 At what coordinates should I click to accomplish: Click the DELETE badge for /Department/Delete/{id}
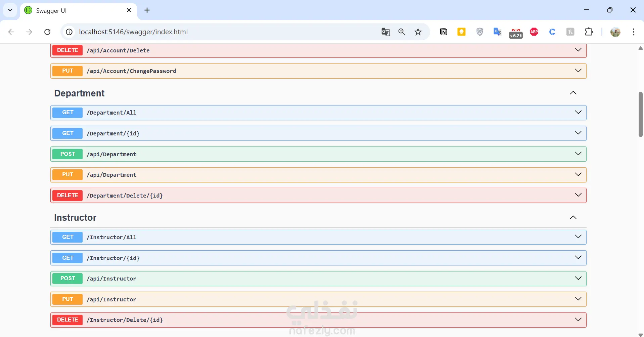[67, 196]
